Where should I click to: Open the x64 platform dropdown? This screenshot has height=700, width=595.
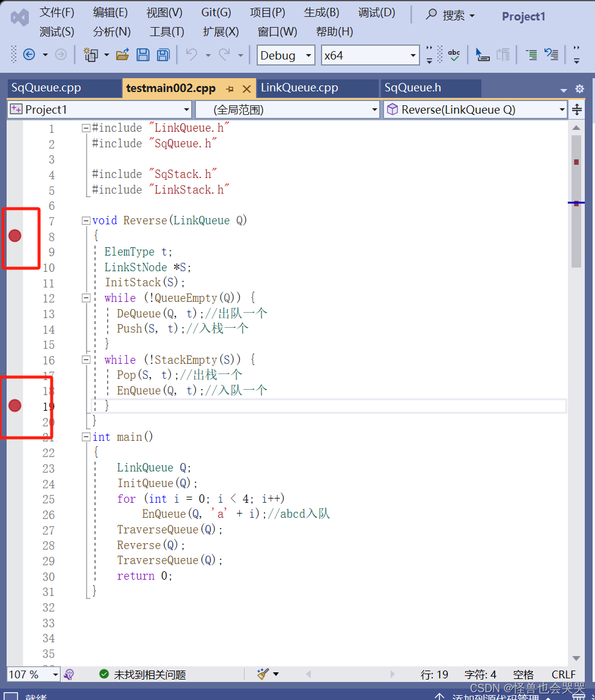[x=370, y=55]
